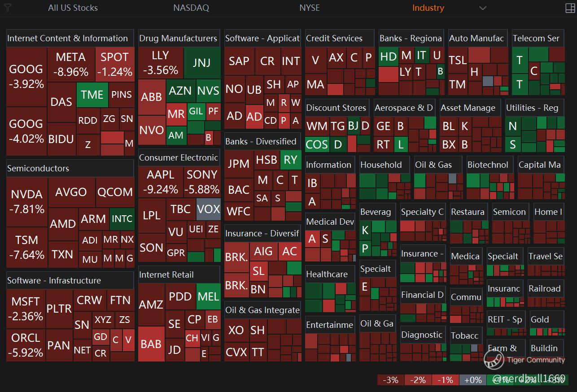577x392 pixels.
Task: Expand the Industry dropdown chevron
Action: pyautogui.click(x=483, y=8)
